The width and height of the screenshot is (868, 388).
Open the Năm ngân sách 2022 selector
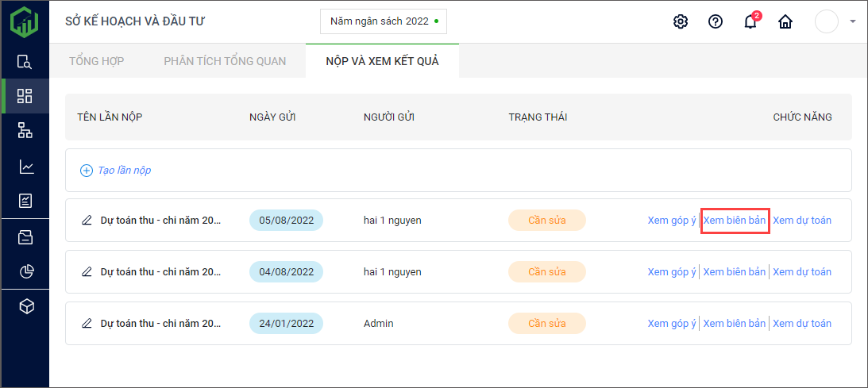[384, 21]
